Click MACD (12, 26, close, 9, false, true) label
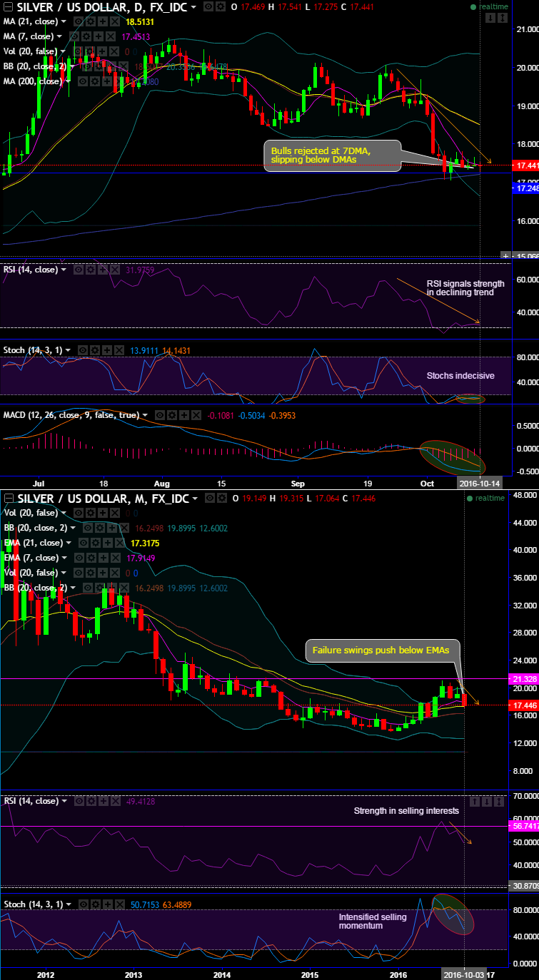This screenshot has height=980, width=539. [71, 415]
